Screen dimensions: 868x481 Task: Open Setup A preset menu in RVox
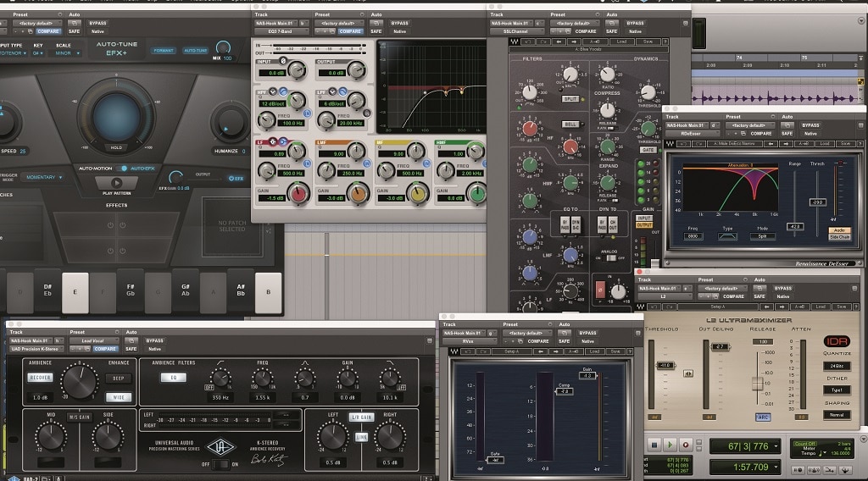tap(511, 351)
